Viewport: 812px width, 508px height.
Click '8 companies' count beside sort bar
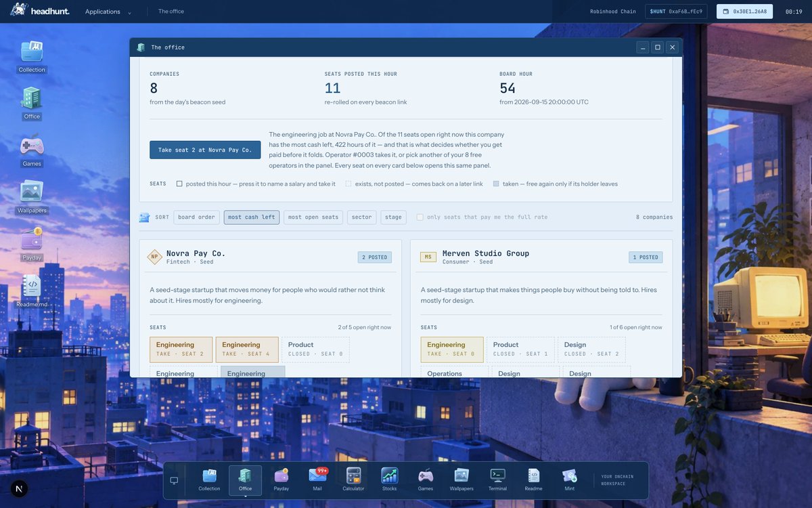pyautogui.click(x=654, y=217)
